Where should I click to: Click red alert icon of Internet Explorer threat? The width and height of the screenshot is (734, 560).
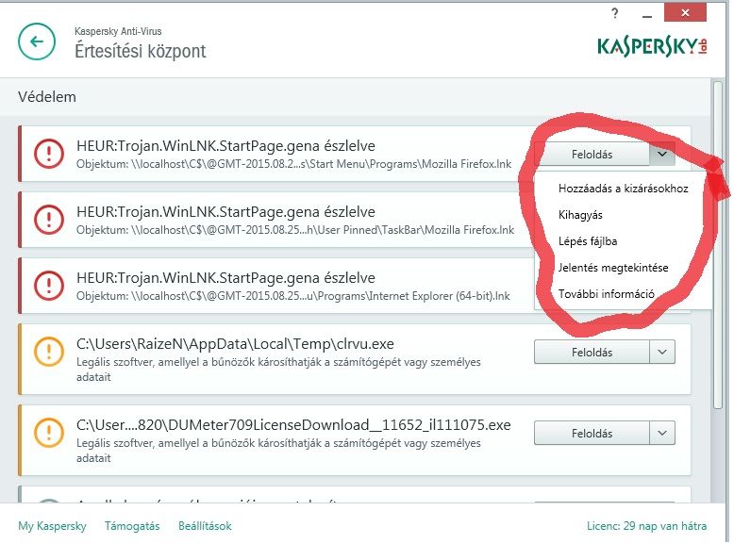coord(49,286)
